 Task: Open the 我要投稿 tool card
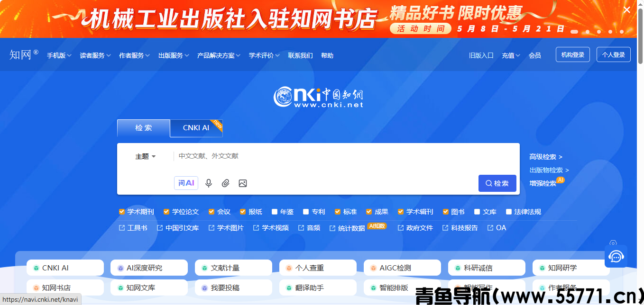[x=233, y=287]
